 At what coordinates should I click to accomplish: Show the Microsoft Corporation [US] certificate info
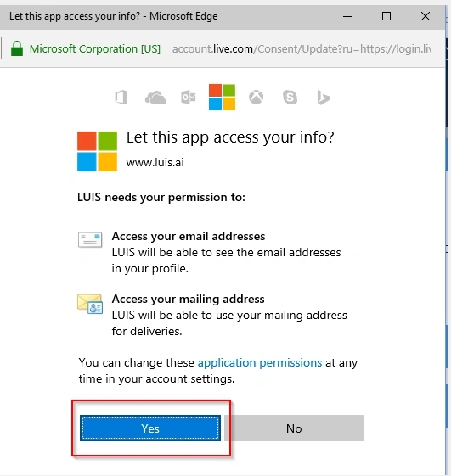[95, 48]
